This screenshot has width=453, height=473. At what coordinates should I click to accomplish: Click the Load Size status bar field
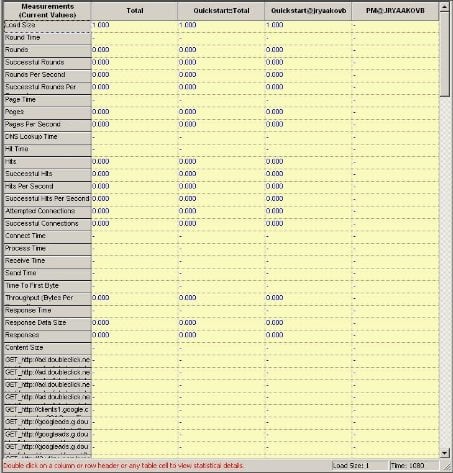click(x=360, y=465)
